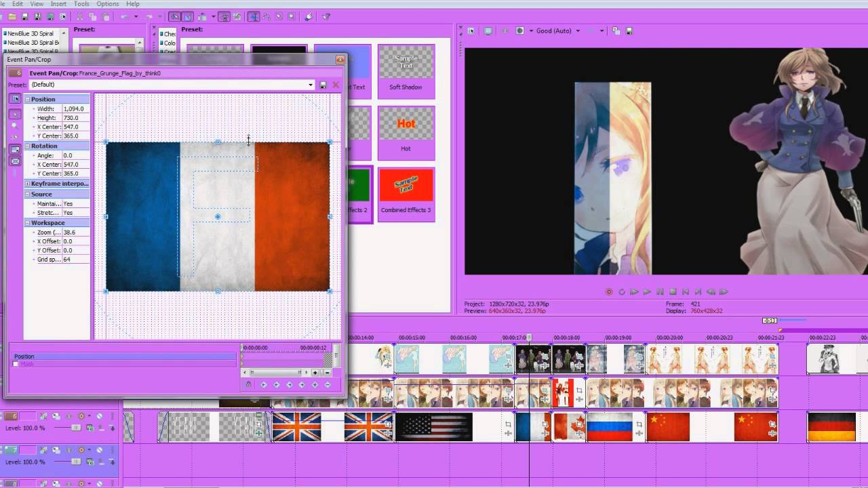Collapse the Rotation properties group
868x488 pixels.
[28, 146]
